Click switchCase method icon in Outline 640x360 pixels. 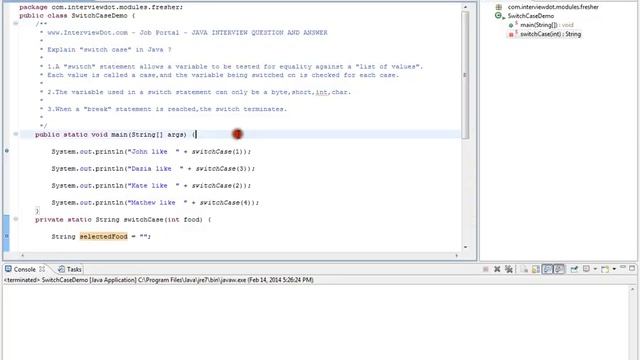click(x=513, y=34)
